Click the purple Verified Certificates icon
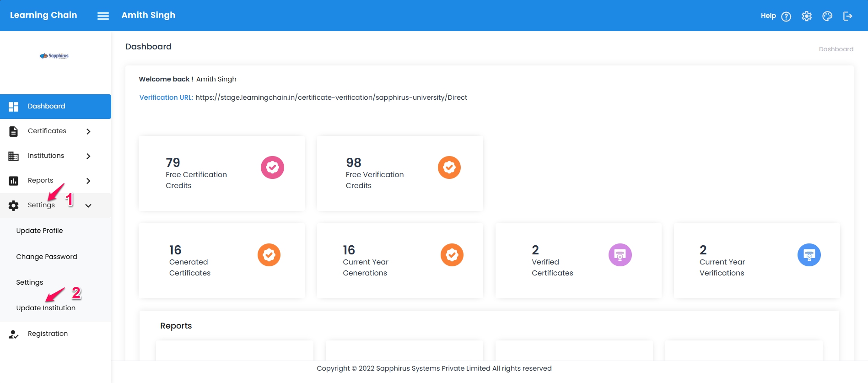The height and width of the screenshot is (383, 868). 620,255
